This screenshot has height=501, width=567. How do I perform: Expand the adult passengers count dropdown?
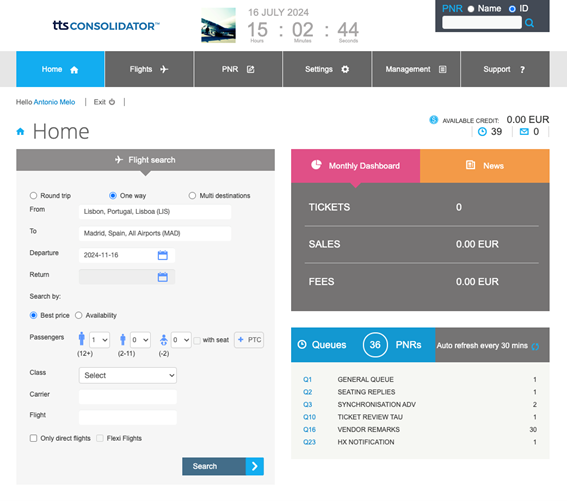(x=99, y=340)
